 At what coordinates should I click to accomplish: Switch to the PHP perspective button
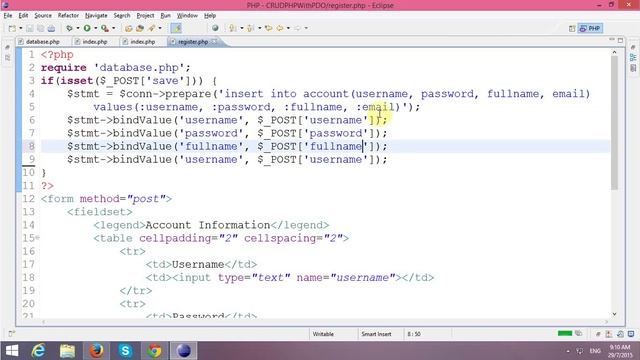(x=590, y=28)
